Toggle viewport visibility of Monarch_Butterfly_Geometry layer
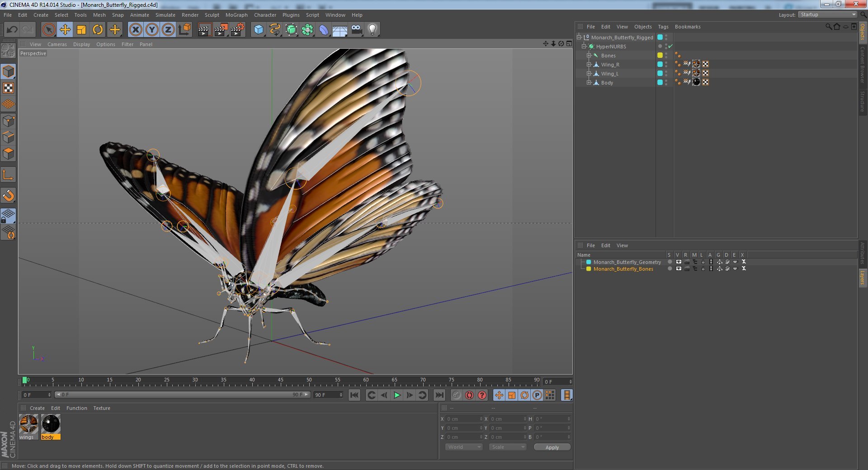 tap(679, 262)
